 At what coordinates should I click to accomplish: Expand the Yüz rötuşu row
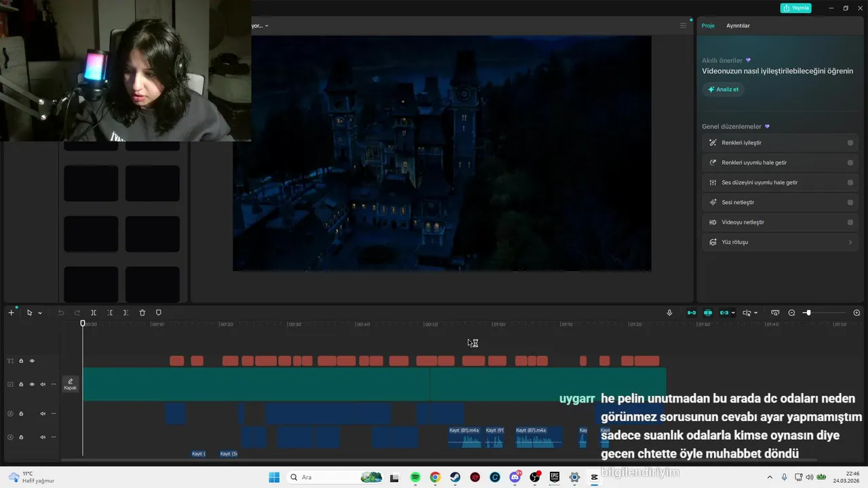pos(781,242)
